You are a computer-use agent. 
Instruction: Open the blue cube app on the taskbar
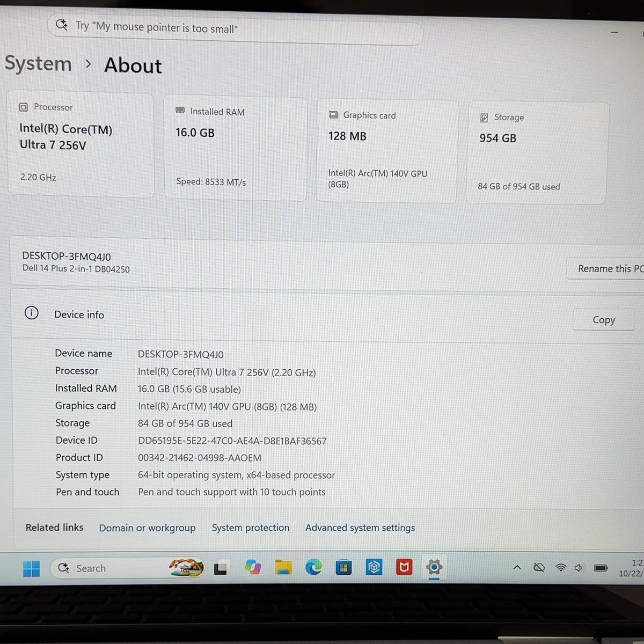click(374, 567)
